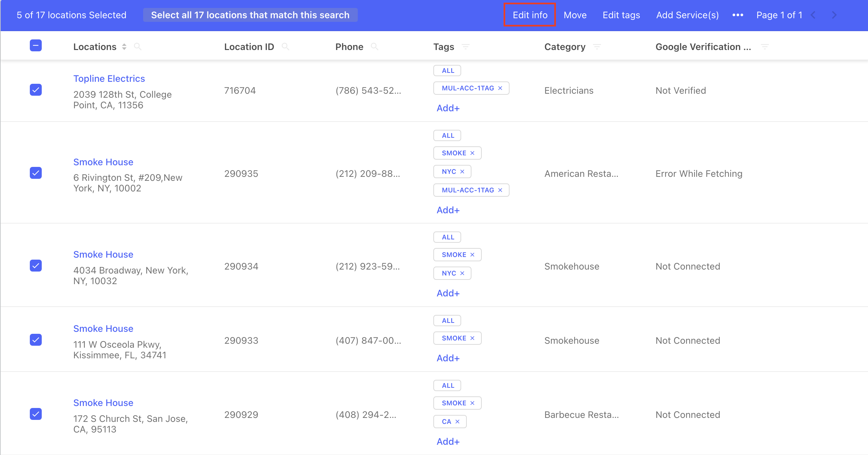
Task: Open Smoke House link for ID 290933
Action: point(103,329)
